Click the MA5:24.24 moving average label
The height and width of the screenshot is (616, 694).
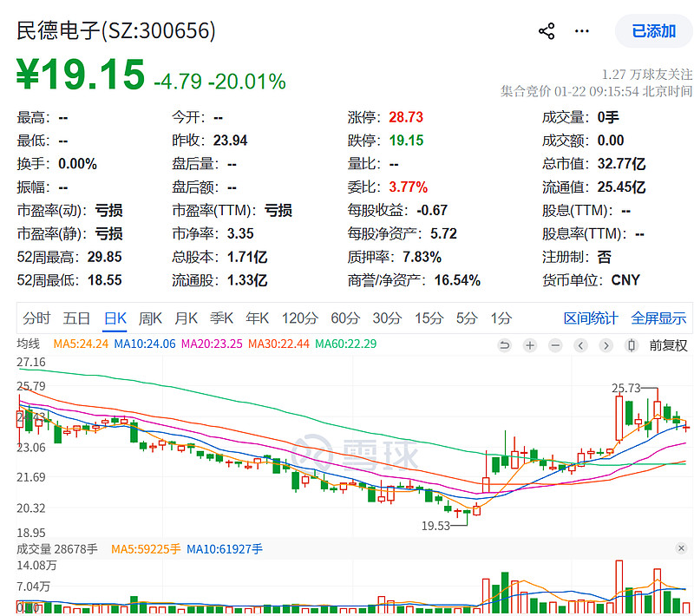tap(81, 344)
